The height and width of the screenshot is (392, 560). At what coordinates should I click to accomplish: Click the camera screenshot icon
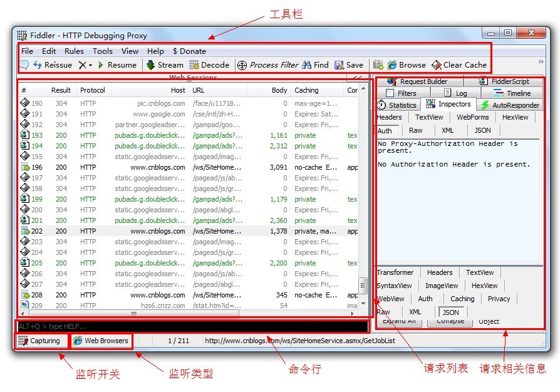(x=378, y=65)
